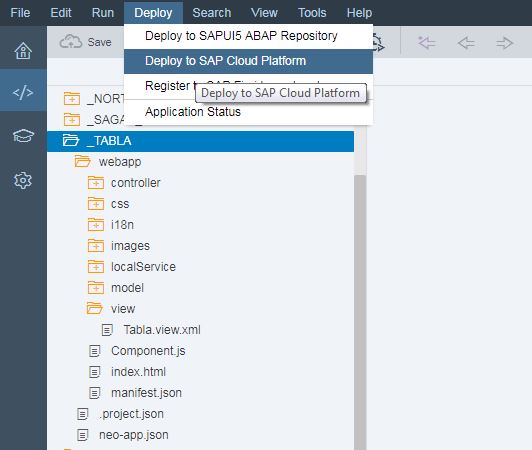
Task: Select the images folder label
Action: click(x=130, y=246)
